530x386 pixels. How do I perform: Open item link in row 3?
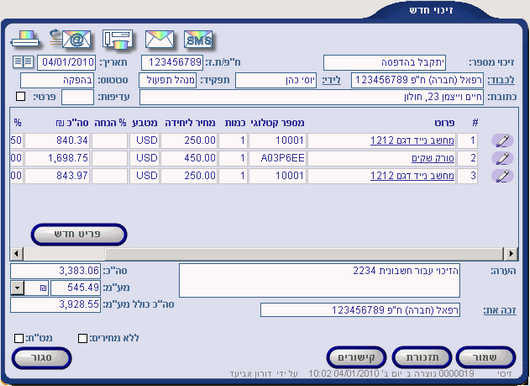(x=412, y=176)
